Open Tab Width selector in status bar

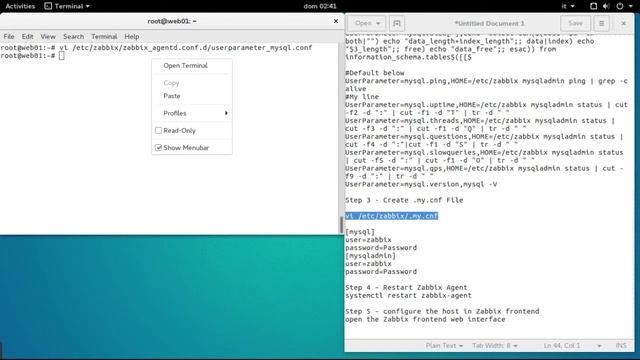[x=494, y=345]
